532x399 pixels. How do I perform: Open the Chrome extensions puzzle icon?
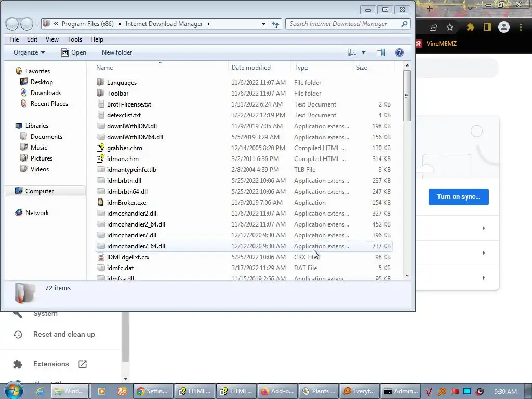(x=470, y=27)
